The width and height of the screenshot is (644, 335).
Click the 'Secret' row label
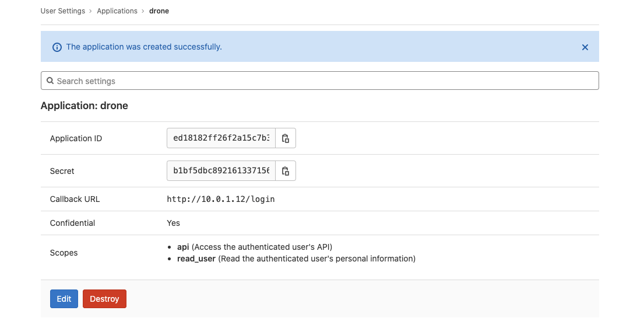[x=62, y=171]
